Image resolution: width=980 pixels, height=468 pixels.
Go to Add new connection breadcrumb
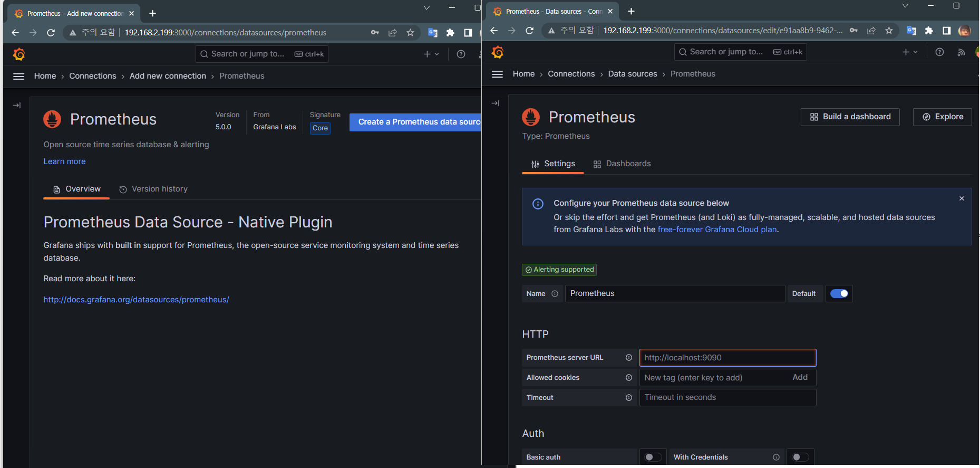tap(168, 76)
